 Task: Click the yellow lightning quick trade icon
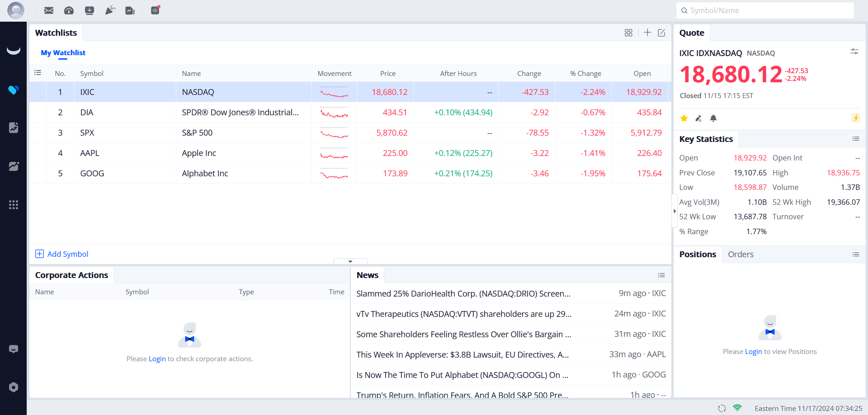coord(856,118)
